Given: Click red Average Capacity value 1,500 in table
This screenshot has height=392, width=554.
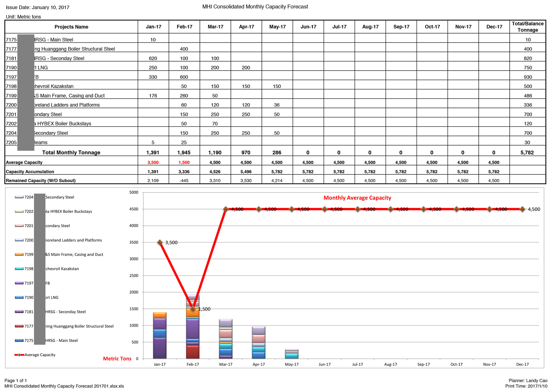Looking at the screenshot, I should [x=184, y=163].
